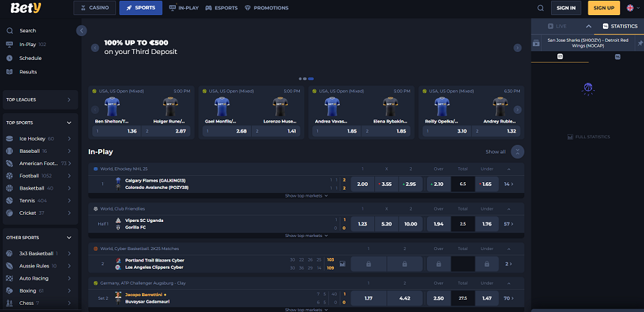Viewport: 644px width, 312px height.
Task: Click the Sign Up button
Action: click(604, 8)
